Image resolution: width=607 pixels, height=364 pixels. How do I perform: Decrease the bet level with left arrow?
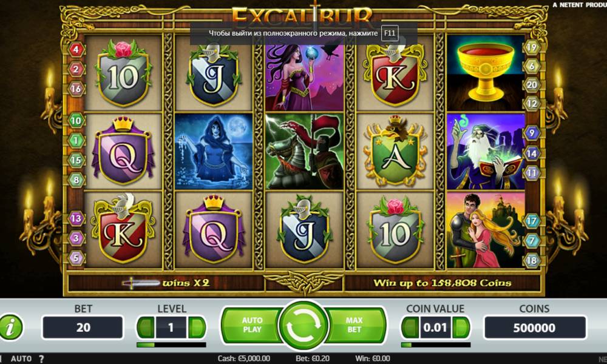146,328
